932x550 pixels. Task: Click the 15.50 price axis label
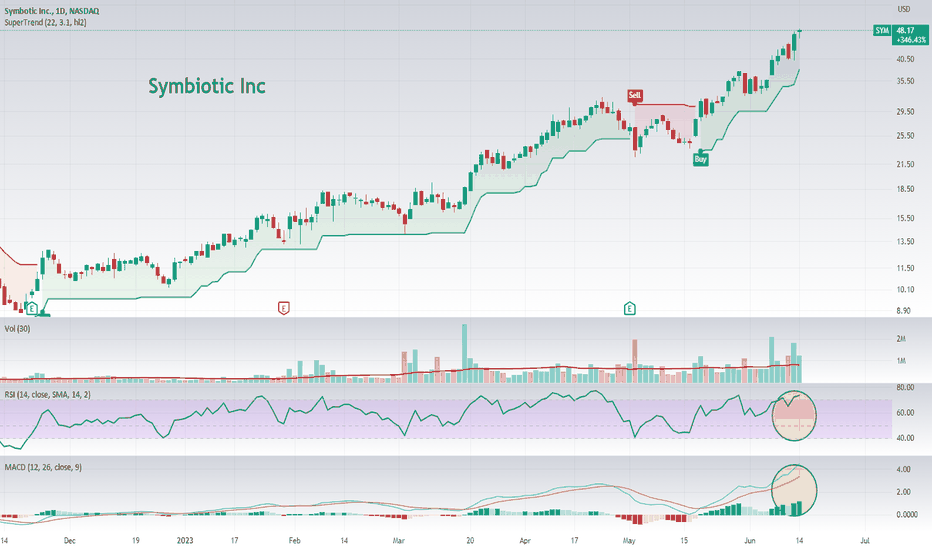(905, 218)
